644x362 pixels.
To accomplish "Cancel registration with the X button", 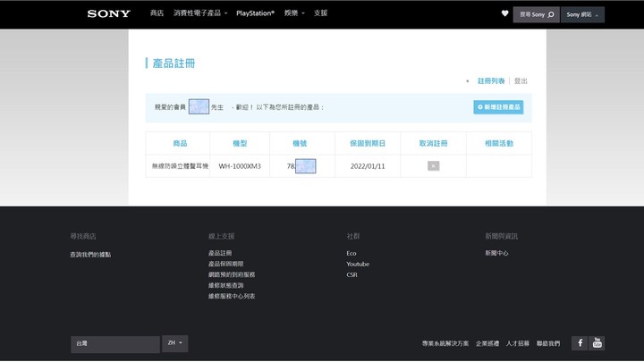I will [x=433, y=166].
